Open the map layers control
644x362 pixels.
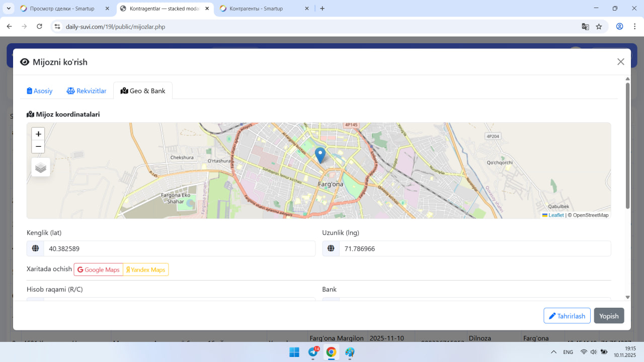coord(41,167)
